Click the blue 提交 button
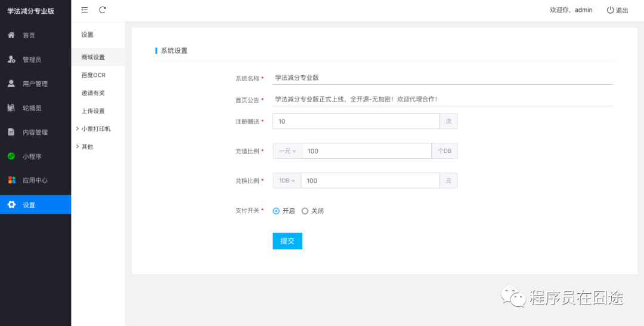The image size is (644, 326). click(287, 241)
